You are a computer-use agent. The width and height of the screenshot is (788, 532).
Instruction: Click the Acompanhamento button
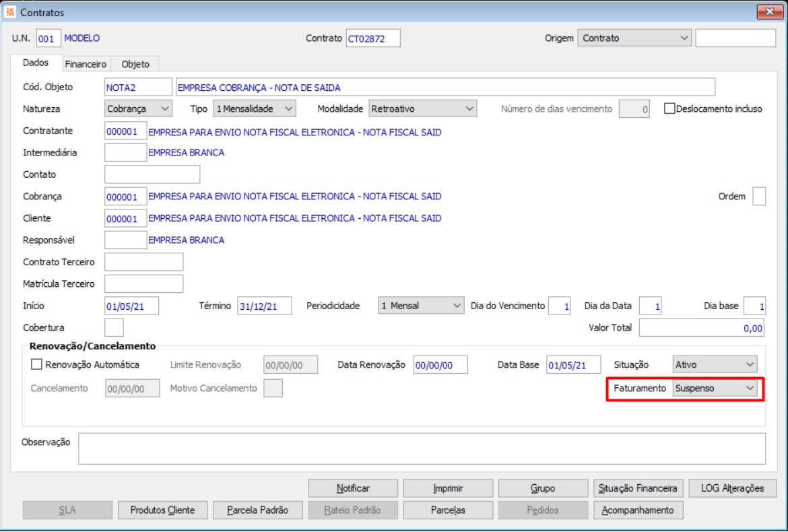[x=638, y=510]
